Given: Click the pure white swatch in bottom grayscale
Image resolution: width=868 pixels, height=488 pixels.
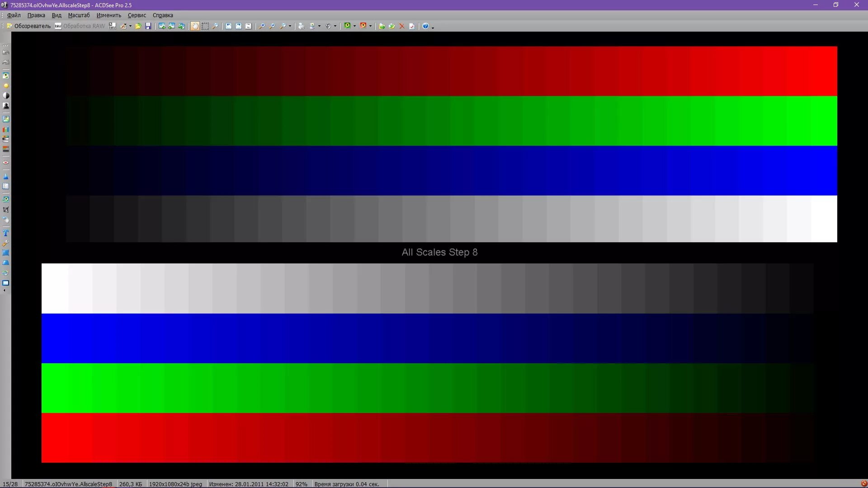Looking at the screenshot, I should 55,288.
